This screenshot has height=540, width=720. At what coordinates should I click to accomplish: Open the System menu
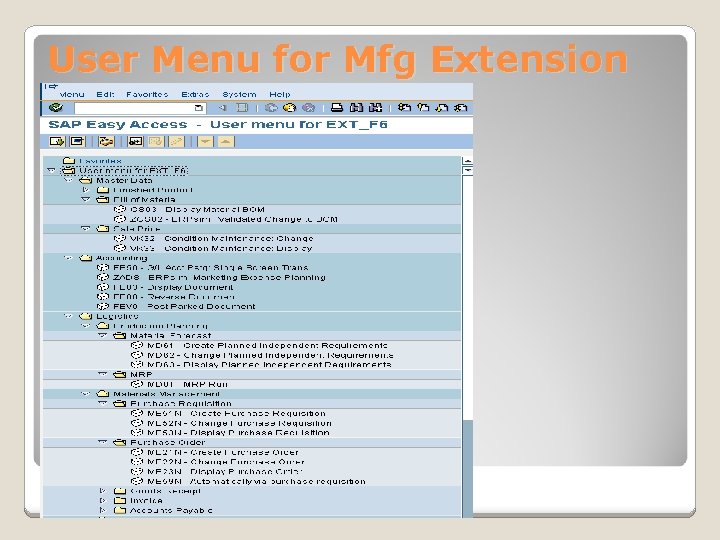tap(239, 94)
